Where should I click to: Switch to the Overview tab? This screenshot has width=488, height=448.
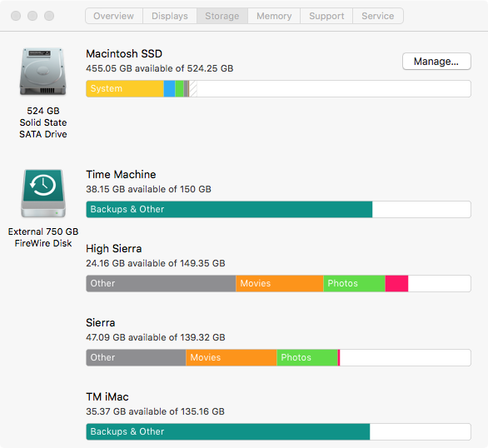tap(114, 16)
